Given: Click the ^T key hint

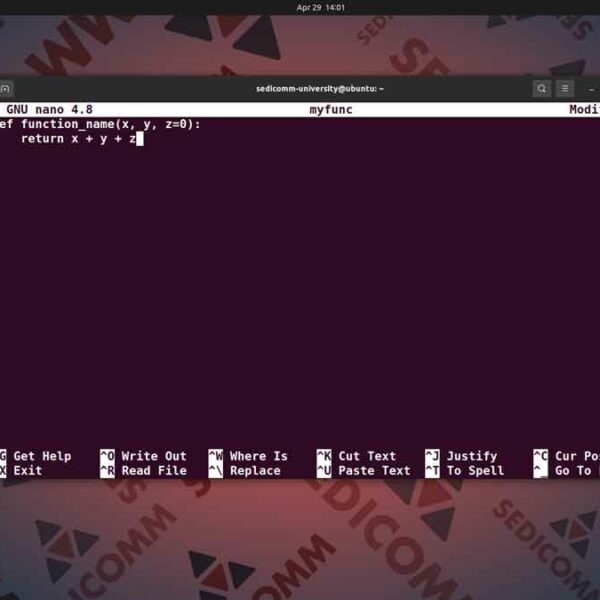Looking at the screenshot, I should (x=432, y=471).
